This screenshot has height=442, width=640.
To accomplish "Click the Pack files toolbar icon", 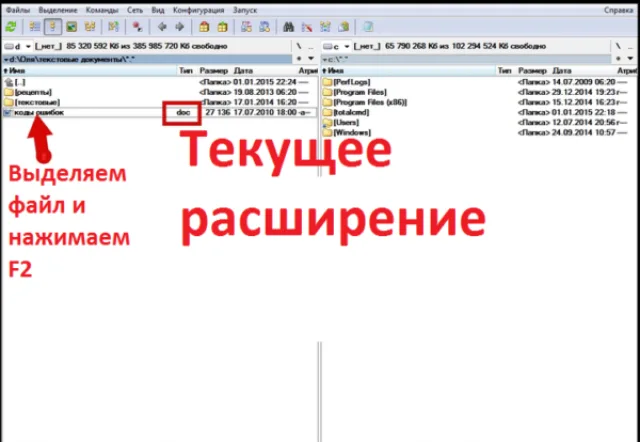I will coord(204,27).
